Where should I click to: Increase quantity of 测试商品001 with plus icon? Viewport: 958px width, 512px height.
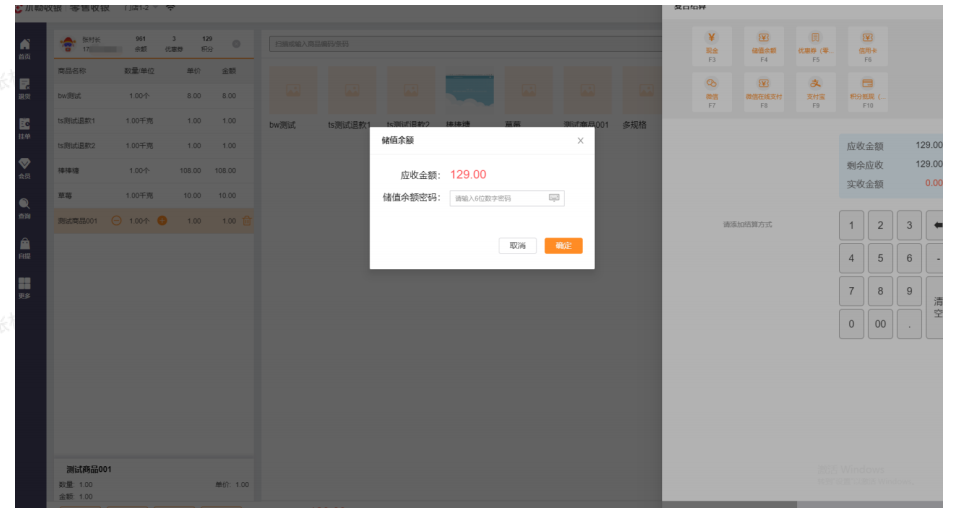pyautogui.click(x=163, y=221)
